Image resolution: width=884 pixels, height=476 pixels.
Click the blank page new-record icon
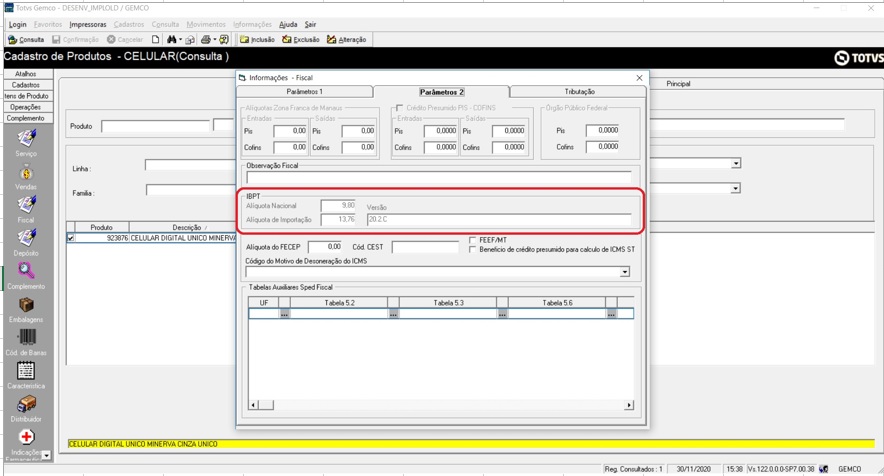[x=156, y=39]
